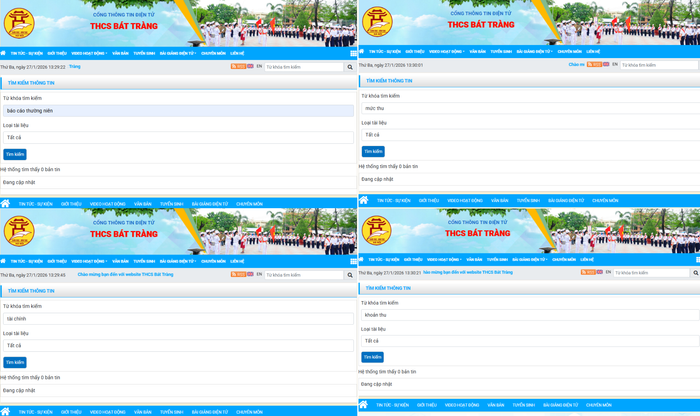Open 'Chuyên môn' in the 'tài chính' page top navbar

(213, 261)
